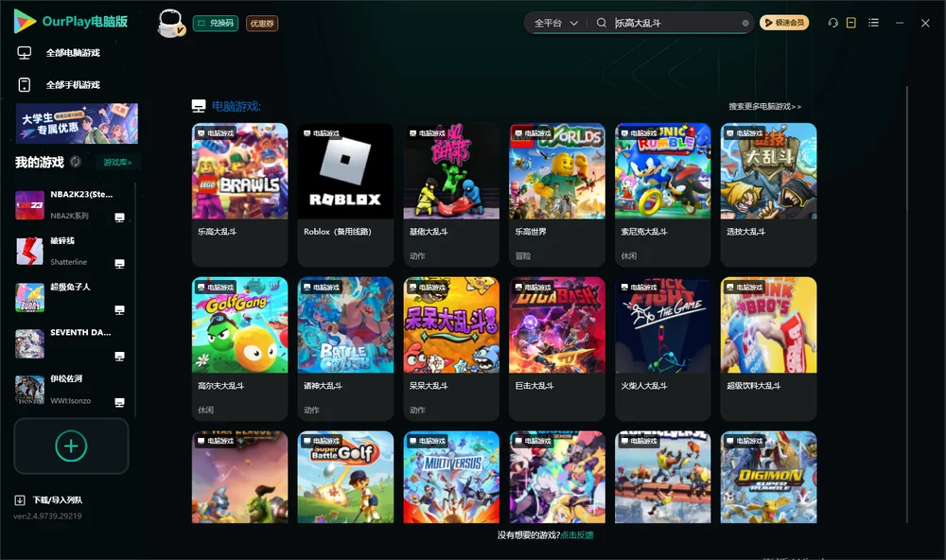
Task: Click the 兑换码 redeem code button
Action: tap(216, 24)
